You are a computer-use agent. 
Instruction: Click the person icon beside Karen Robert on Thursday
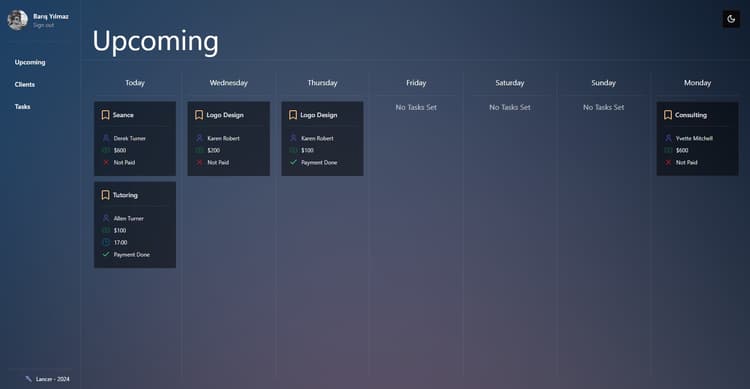coord(293,138)
